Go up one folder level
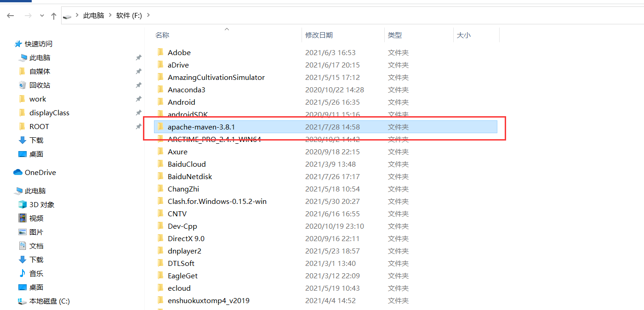The width and height of the screenshot is (644, 310). coord(54,16)
